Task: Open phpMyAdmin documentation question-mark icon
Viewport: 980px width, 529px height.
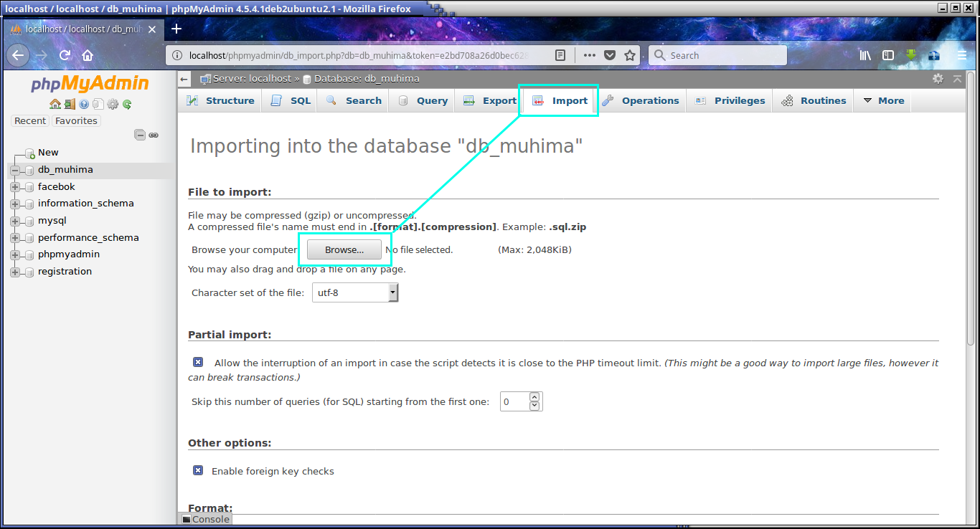Action: [x=84, y=104]
